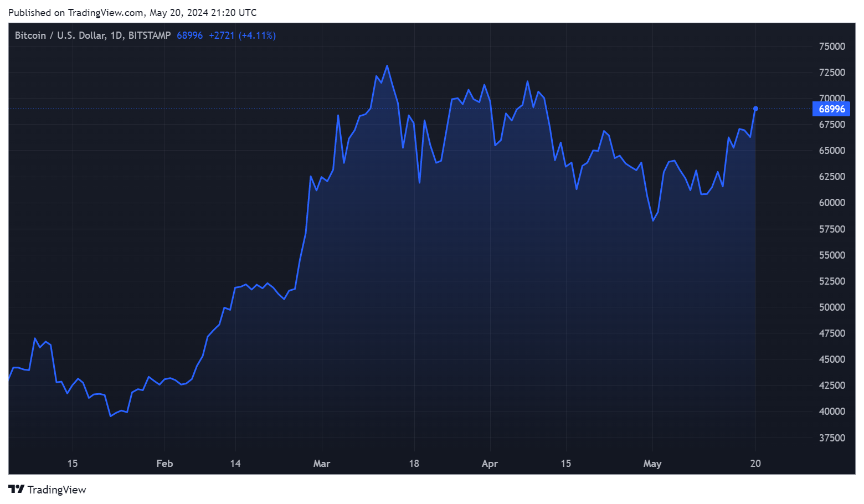Viewport: 864px width, 504px height.
Task: Select the Apr label on the time axis
Action: (490, 464)
